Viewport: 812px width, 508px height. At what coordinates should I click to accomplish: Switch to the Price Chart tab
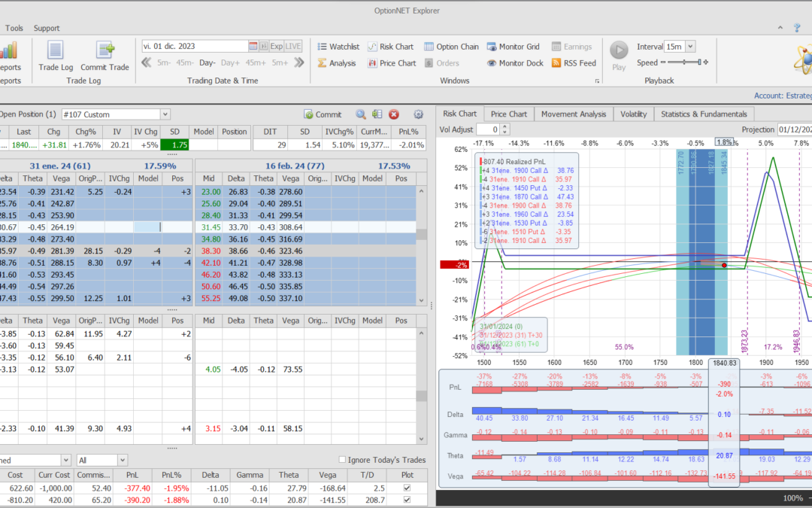click(508, 114)
